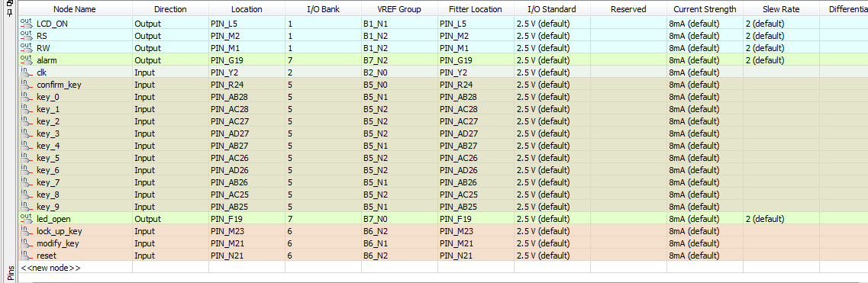Click the input pin icon for key_5
Screen dimensions: 868x283
click(26, 158)
